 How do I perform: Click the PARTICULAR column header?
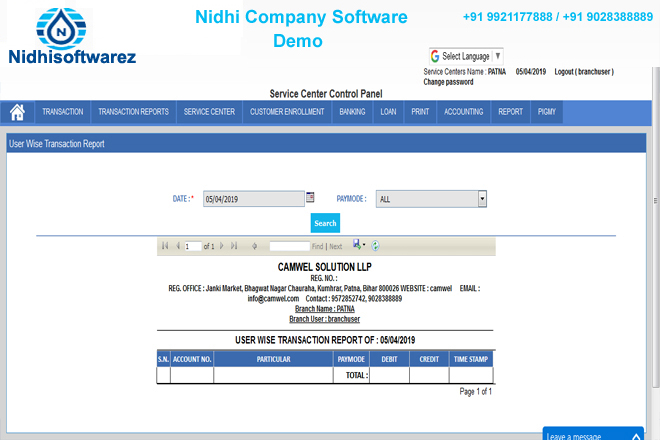click(274, 359)
